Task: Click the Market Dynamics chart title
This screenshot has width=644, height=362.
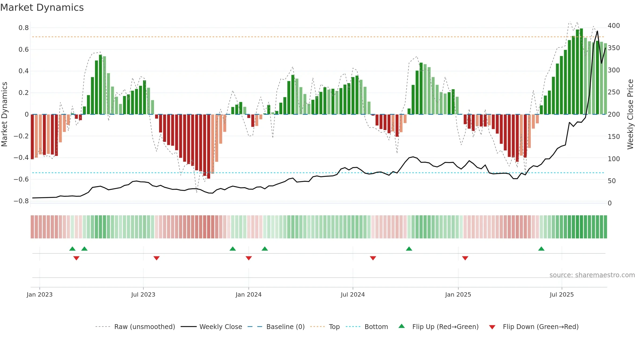Action: pos(42,8)
